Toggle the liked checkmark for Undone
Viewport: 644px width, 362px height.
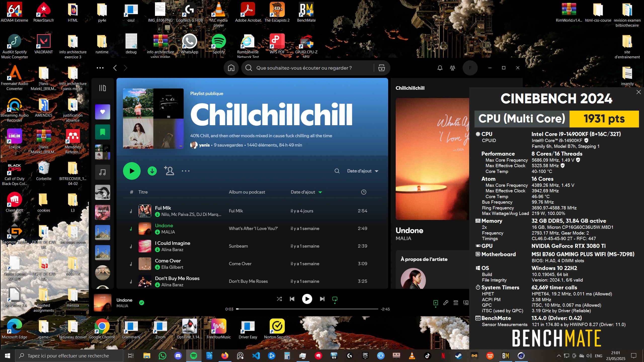pos(142,303)
